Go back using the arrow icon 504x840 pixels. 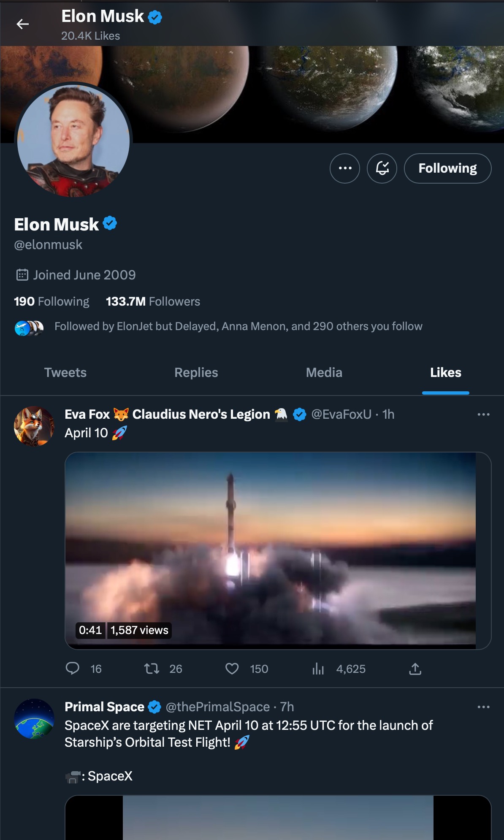[x=23, y=24]
